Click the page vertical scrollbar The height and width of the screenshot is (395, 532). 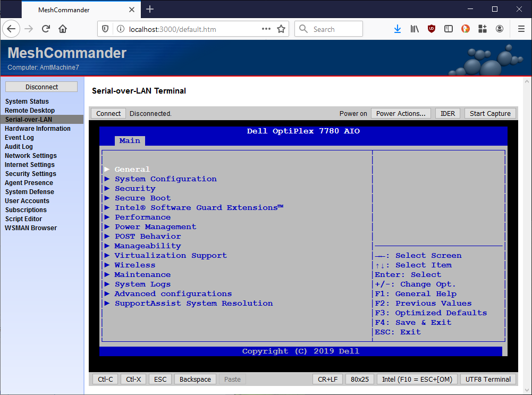point(527,235)
